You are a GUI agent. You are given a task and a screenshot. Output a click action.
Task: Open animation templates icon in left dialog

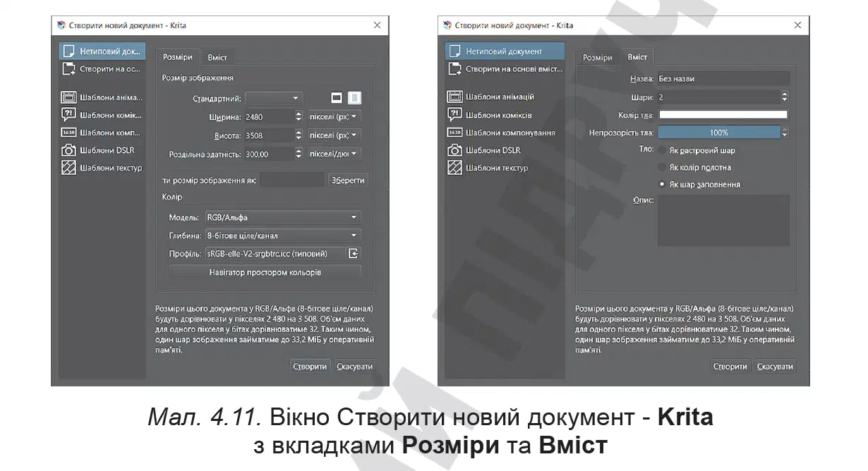pyautogui.click(x=68, y=97)
